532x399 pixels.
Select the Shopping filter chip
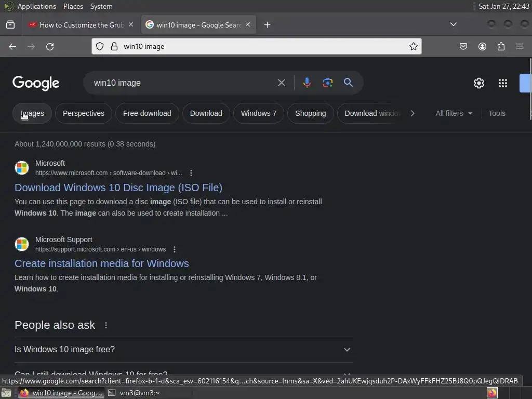[x=311, y=113]
